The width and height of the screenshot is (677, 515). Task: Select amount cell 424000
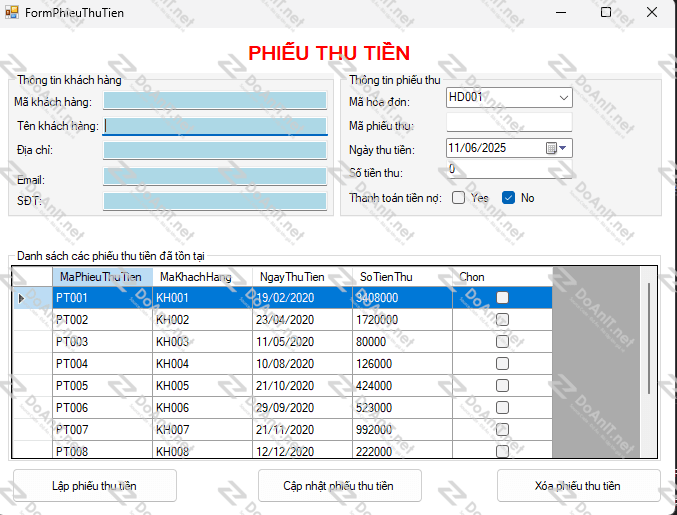402,385
